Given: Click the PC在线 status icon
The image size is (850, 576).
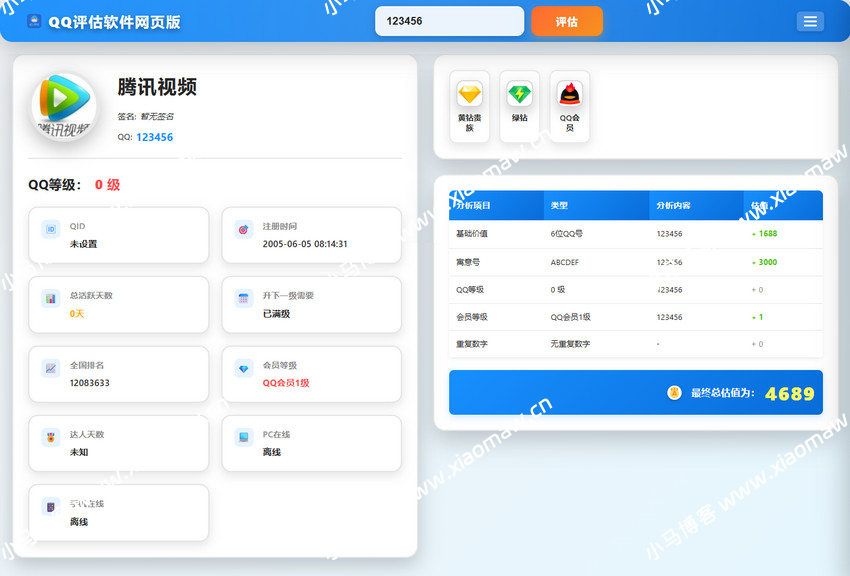Looking at the screenshot, I should click(x=244, y=437).
